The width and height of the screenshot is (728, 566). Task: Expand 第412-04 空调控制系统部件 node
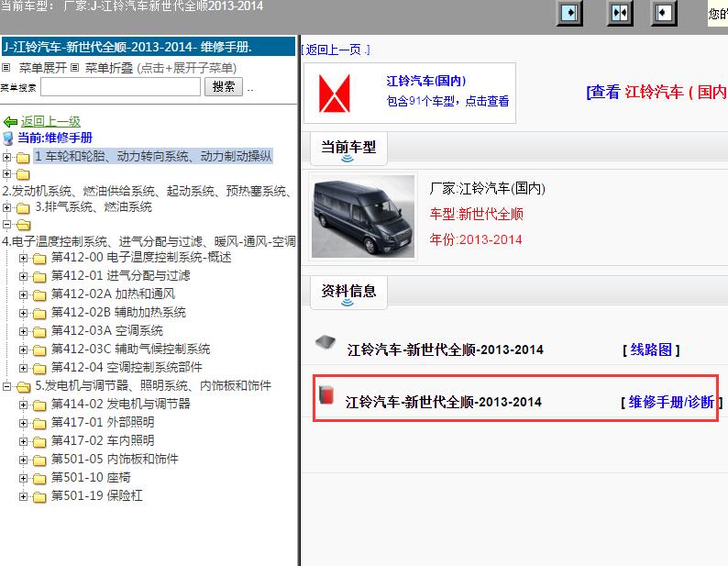click(23, 368)
